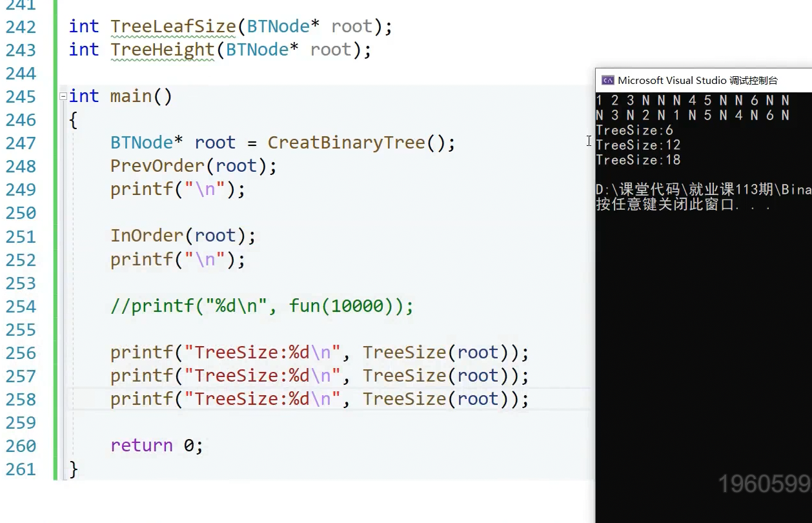Click line number 243 in gutter

(21, 50)
